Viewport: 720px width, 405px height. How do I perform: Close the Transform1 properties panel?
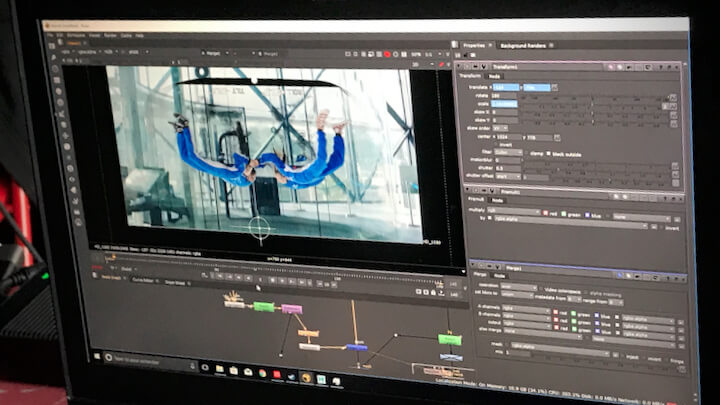tap(677, 68)
